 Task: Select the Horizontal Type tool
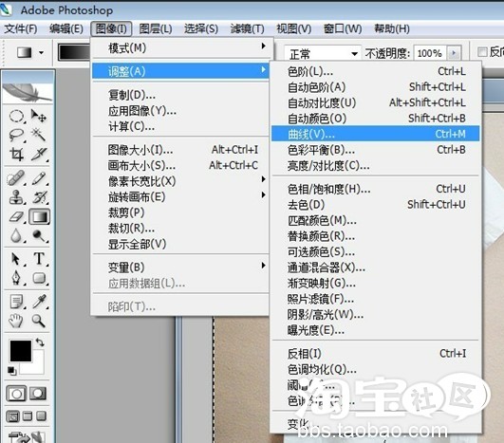click(x=39, y=258)
